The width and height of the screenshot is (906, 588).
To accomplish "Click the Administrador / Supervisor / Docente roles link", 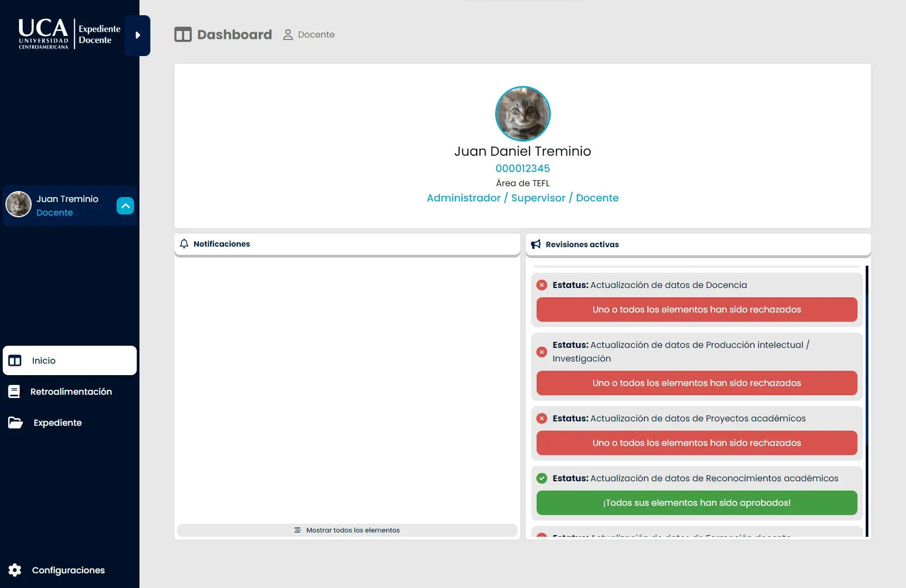I will click(523, 198).
